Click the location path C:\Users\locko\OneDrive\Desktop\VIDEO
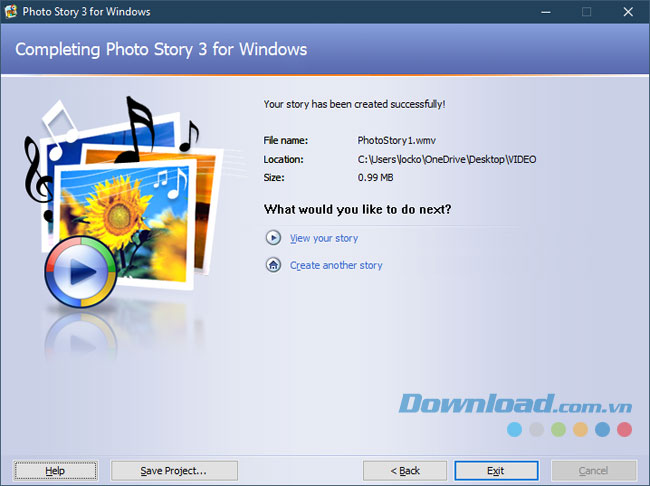This screenshot has height=486, width=650. coord(446,160)
